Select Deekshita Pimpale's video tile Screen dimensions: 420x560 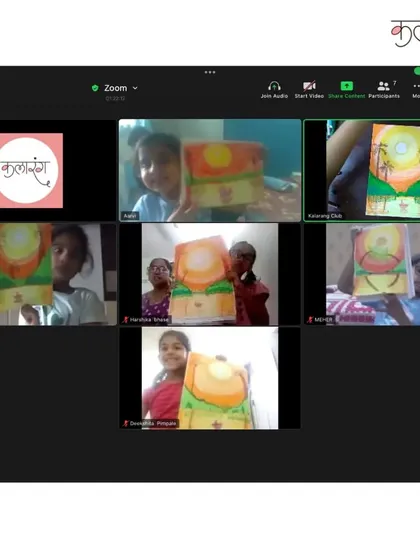point(210,378)
